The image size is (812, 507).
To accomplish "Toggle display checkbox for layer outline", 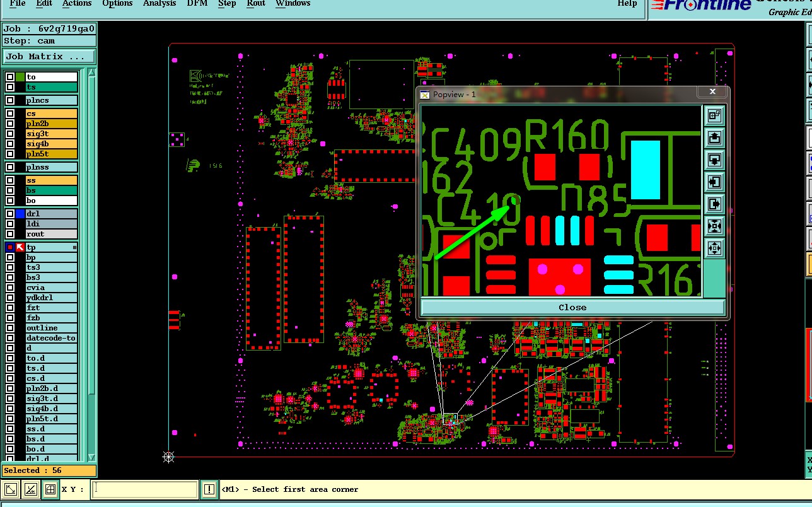I will point(10,328).
